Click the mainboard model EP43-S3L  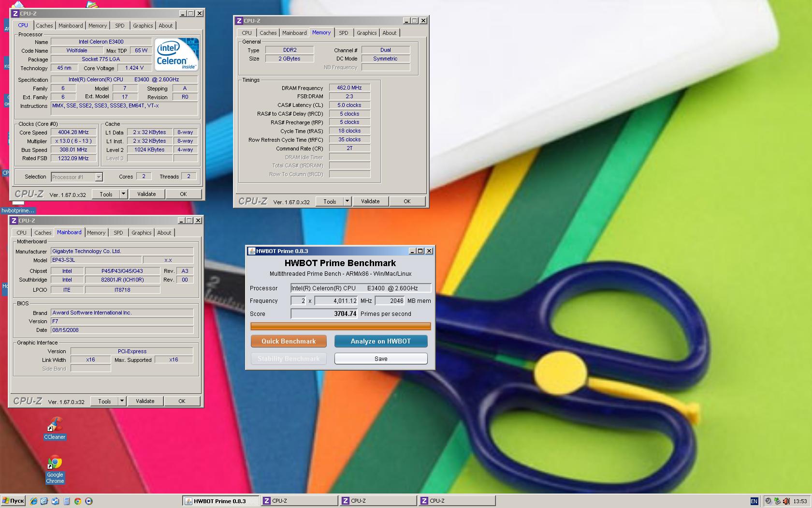tap(96, 260)
